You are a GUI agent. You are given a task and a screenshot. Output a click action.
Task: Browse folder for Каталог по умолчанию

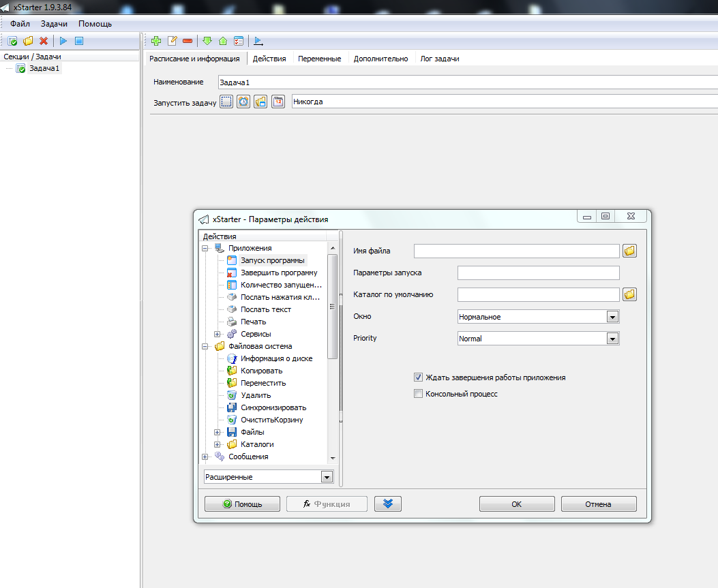point(629,294)
